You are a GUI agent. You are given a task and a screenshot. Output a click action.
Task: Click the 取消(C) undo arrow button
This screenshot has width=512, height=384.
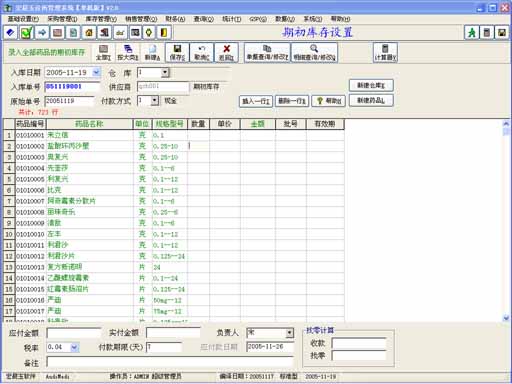click(x=202, y=52)
